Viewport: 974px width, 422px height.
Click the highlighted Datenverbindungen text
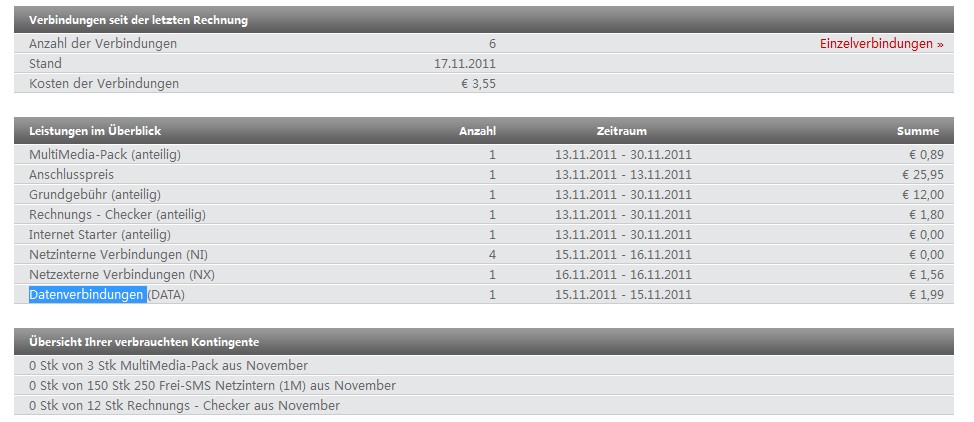tap(87, 295)
